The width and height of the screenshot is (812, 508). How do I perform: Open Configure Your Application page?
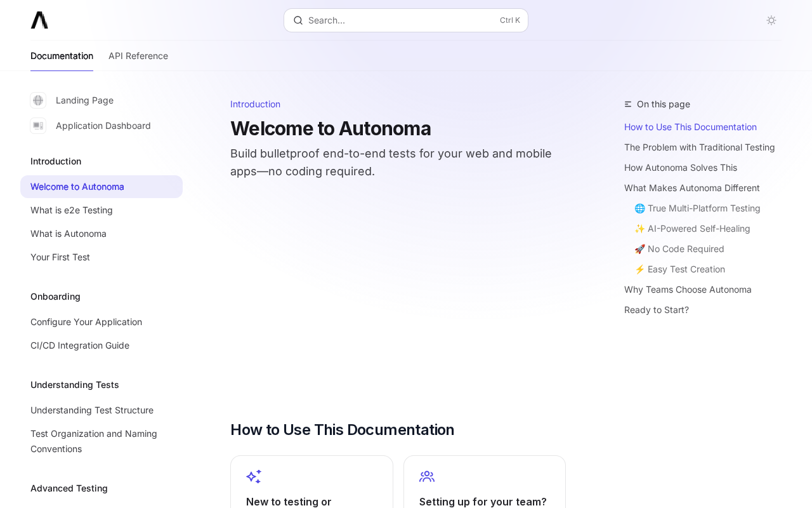101,322
